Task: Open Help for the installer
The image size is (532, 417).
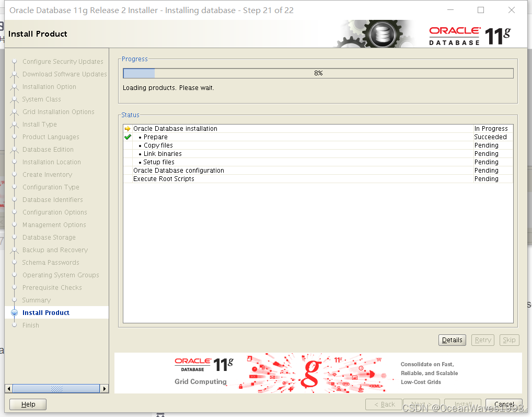Action: (x=28, y=404)
